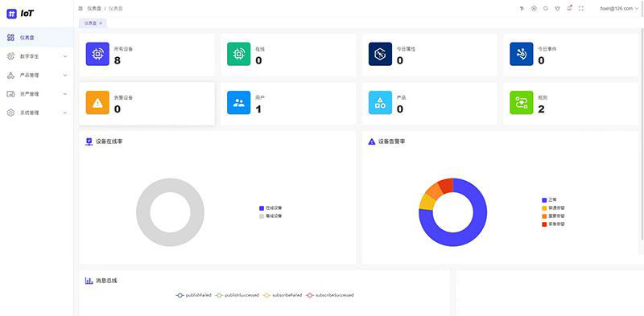Open the 数字孪生 menu label
644x316 pixels.
click(29, 56)
